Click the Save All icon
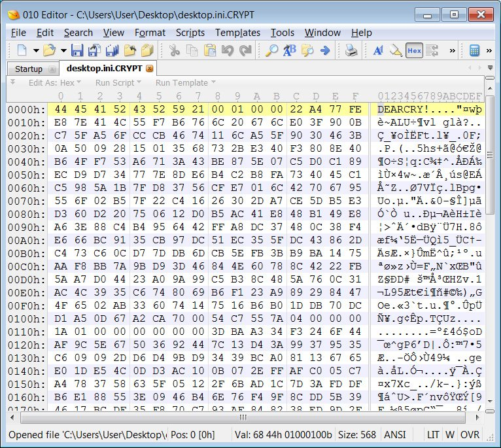This screenshot has width=501, height=448. (112, 50)
